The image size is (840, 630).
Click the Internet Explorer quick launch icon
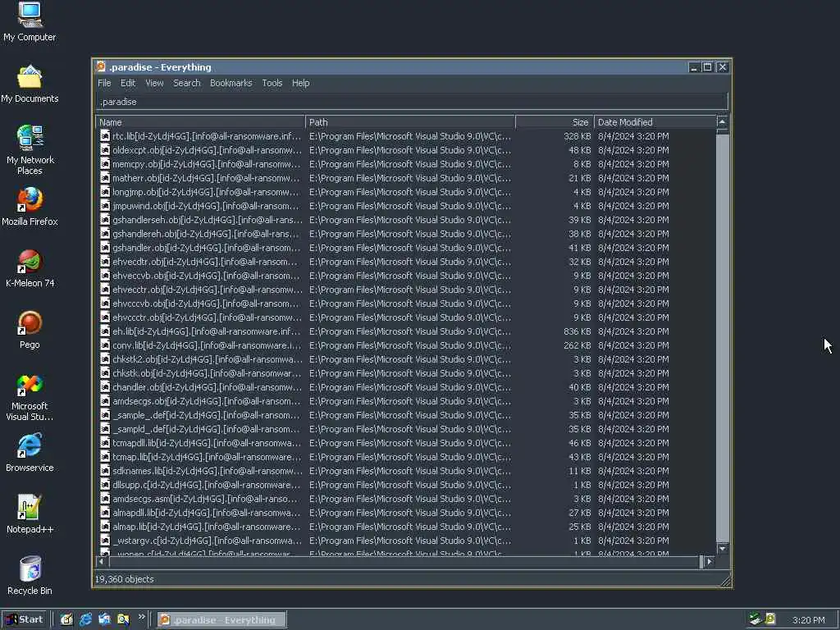[85, 619]
